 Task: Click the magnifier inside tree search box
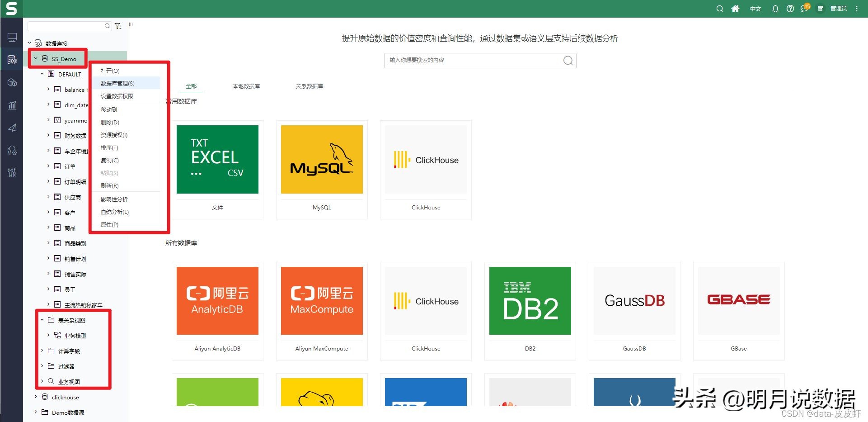pyautogui.click(x=107, y=26)
